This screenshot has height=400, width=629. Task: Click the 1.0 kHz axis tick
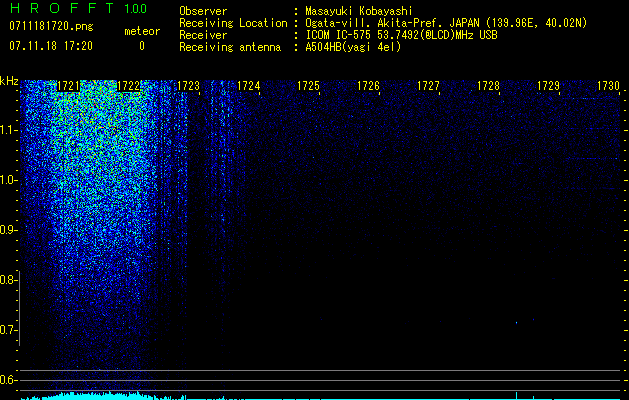(9, 180)
